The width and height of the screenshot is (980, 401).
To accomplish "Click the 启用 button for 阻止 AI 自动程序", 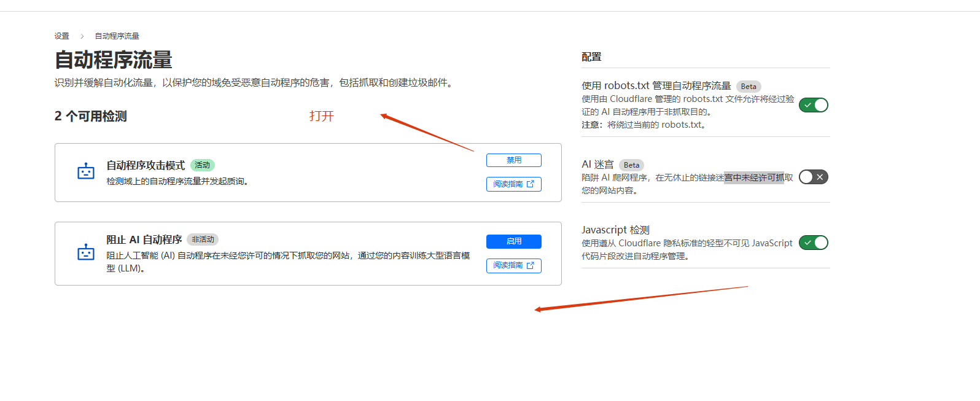I will coord(514,241).
